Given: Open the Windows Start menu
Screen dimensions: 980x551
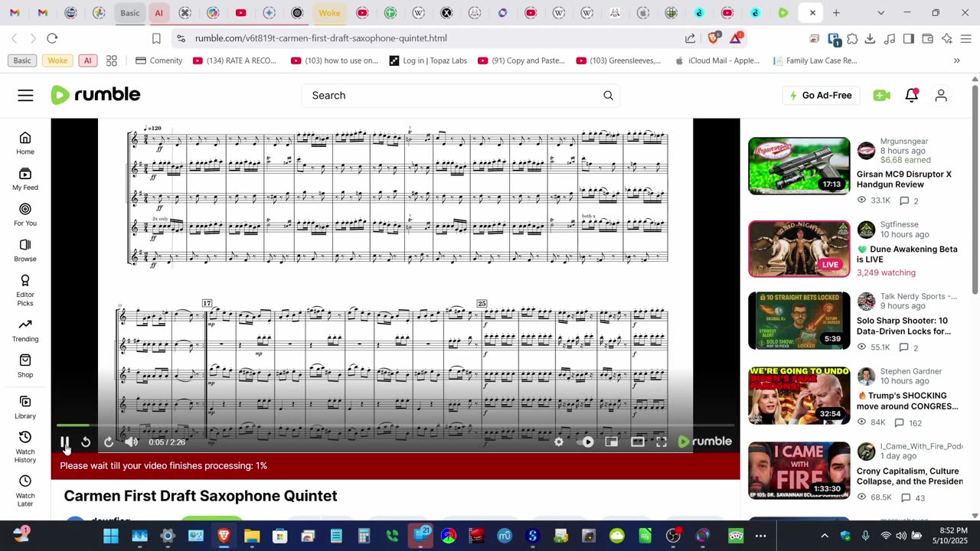Looking at the screenshot, I should click(x=111, y=536).
